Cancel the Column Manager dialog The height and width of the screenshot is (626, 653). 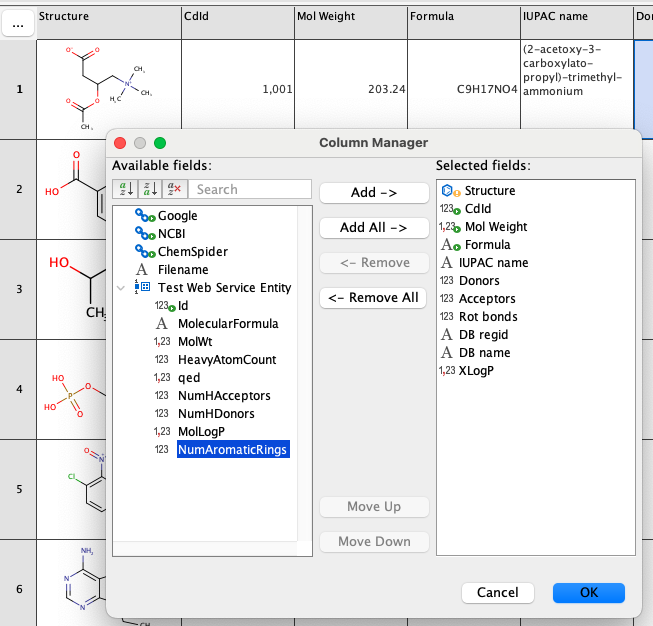click(x=497, y=592)
